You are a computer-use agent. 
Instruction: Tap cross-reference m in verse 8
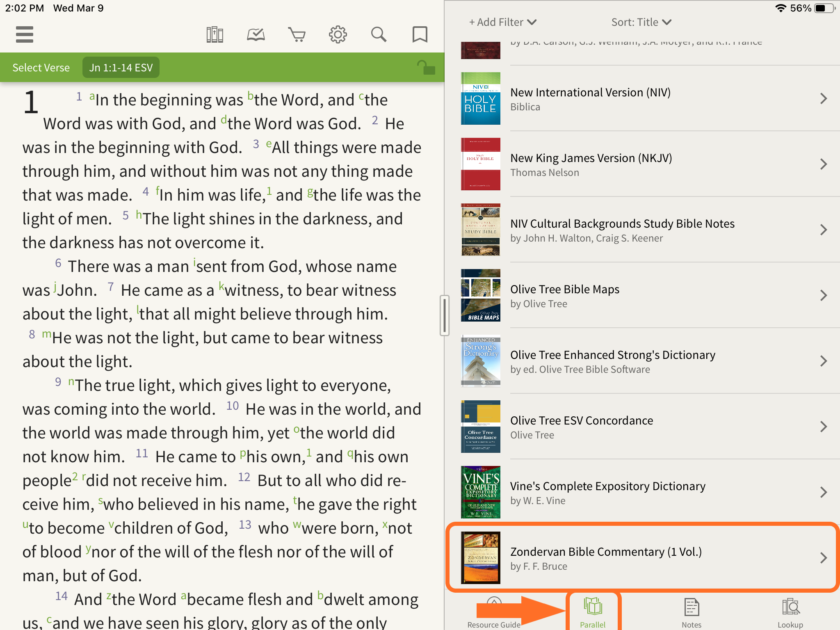click(x=46, y=334)
